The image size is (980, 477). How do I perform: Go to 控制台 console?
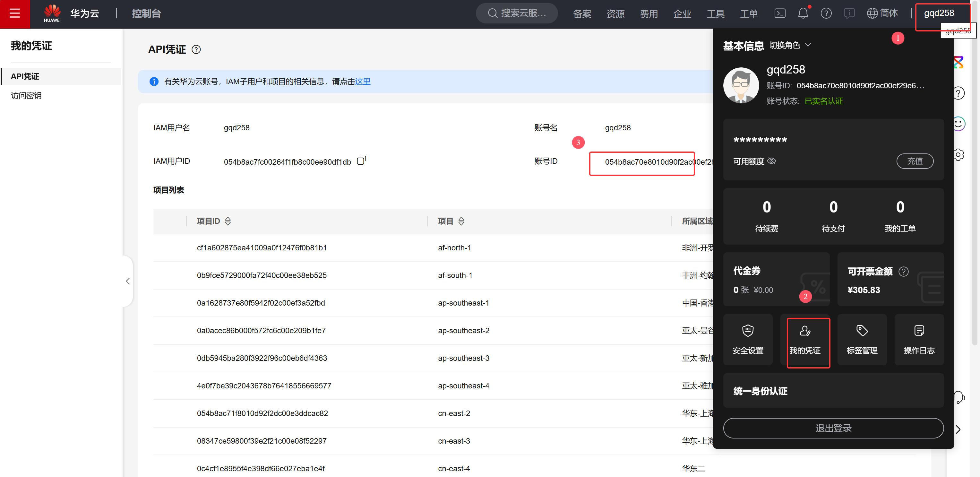[146, 14]
